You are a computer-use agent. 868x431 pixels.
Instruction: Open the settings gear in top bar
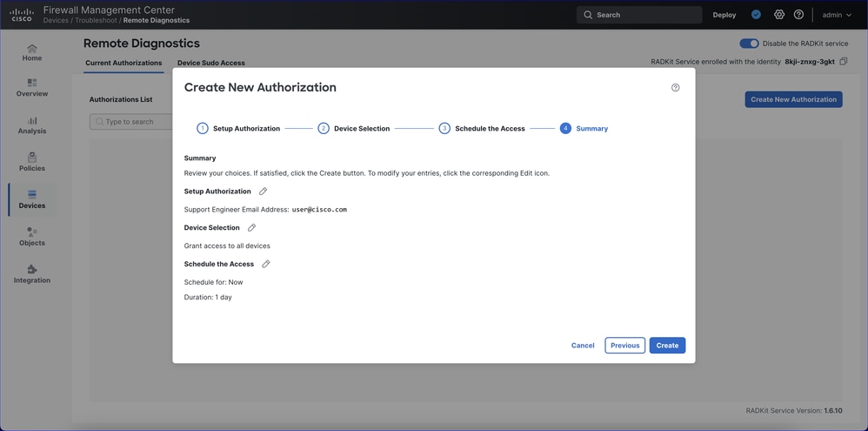point(779,15)
